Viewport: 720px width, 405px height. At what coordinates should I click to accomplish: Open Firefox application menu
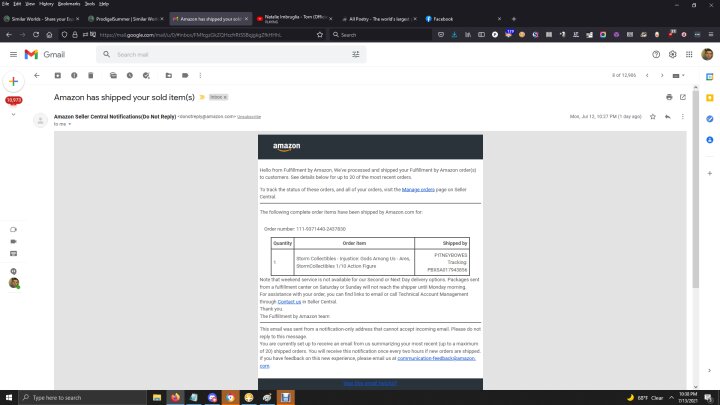[x=710, y=34]
